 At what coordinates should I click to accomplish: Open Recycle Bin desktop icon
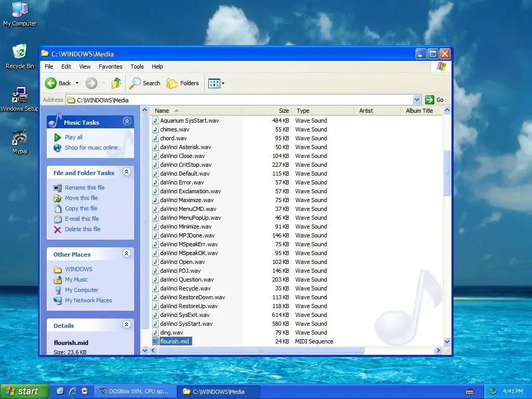pyautogui.click(x=20, y=51)
